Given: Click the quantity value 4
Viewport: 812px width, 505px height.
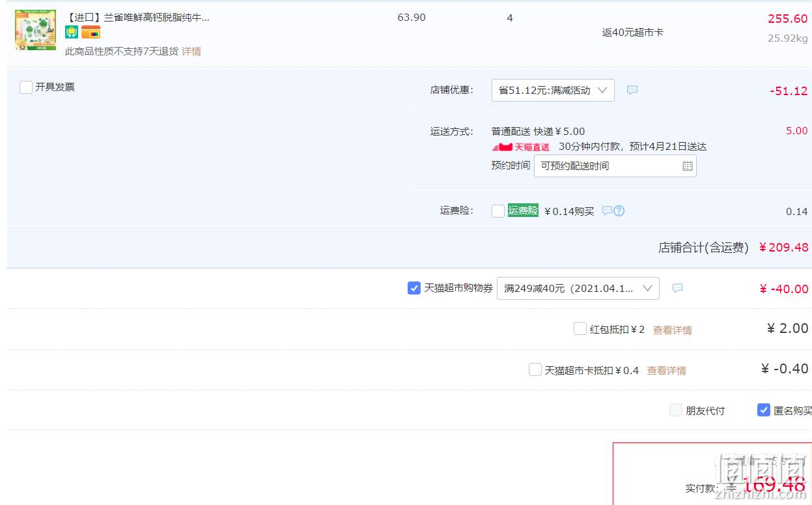Looking at the screenshot, I should [510, 18].
